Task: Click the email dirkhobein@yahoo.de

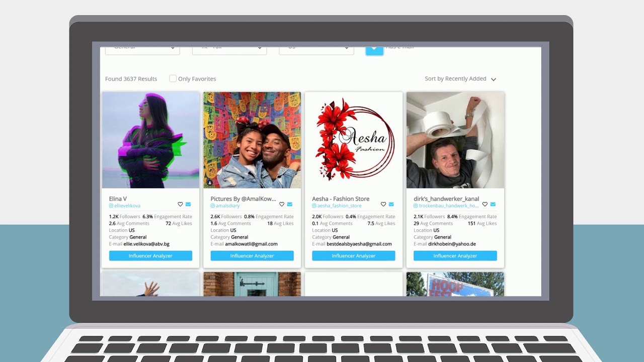Action: pos(452,244)
